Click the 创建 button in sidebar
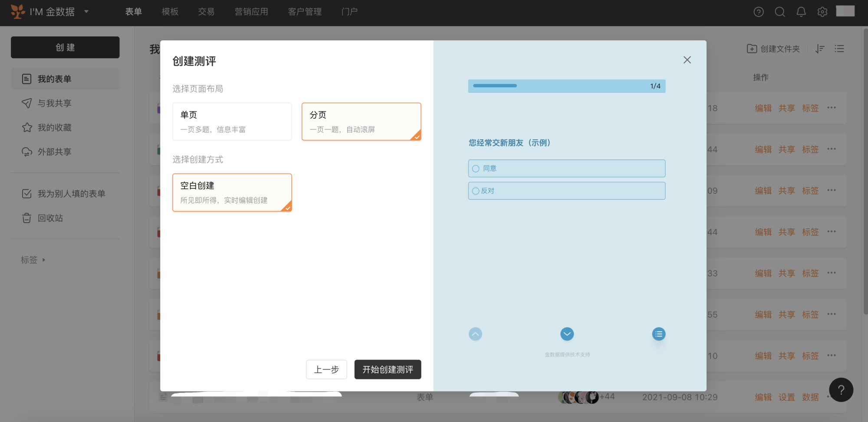The height and width of the screenshot is (422, 868). 65,47
